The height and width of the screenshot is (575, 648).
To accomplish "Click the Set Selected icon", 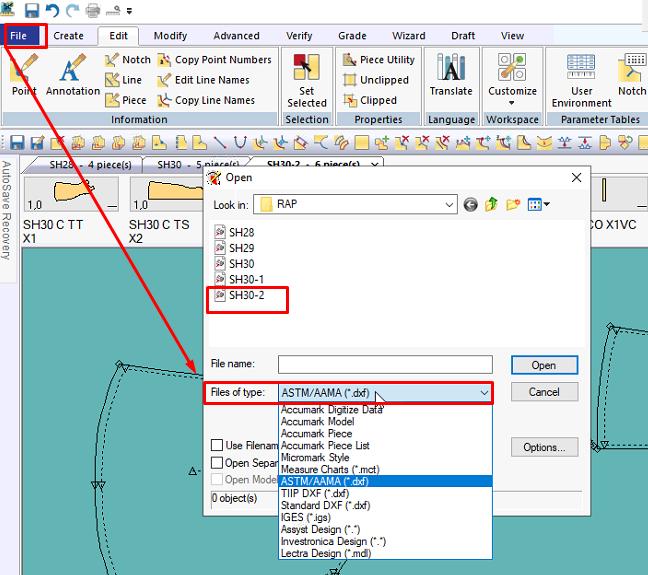I will point(307,67).
